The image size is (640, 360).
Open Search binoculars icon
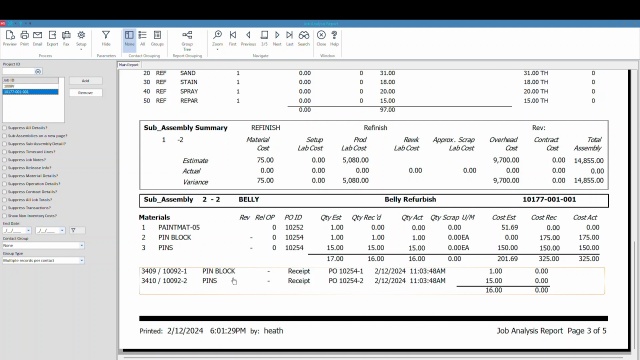[x=304, y=38]
